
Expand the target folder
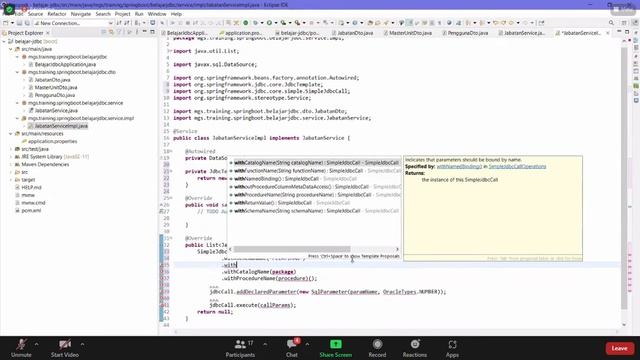click(11, 180)
